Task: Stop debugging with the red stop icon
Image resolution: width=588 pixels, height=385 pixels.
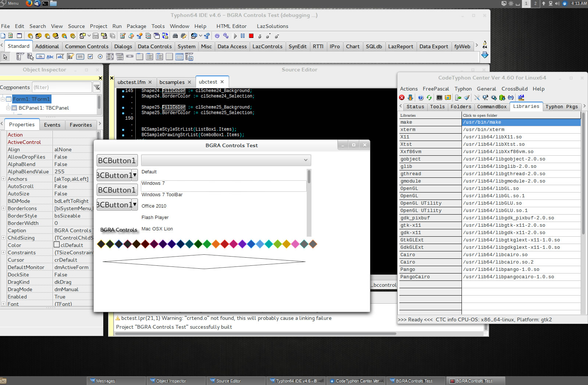Action: (x=251, y=36)
